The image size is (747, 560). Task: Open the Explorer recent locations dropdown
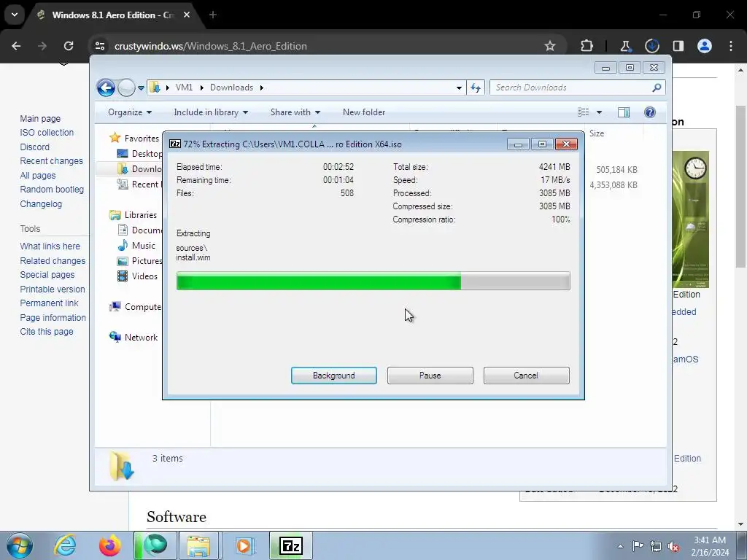(x=141, y=88)
